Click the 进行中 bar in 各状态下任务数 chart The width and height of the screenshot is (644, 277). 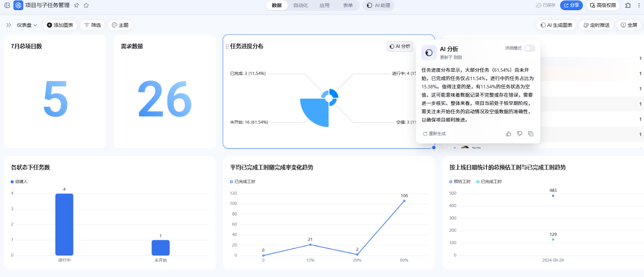click(64, 224)
